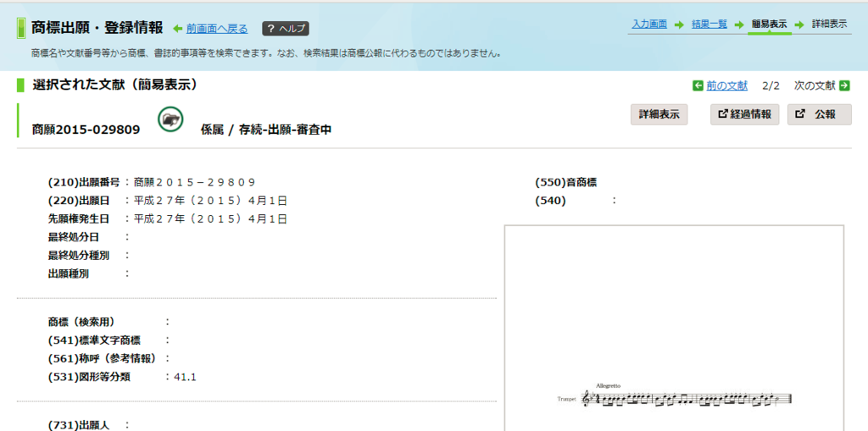Go back via 前画面へ戻る link
The width and height of the screenshot is (868, 431).
217,29
